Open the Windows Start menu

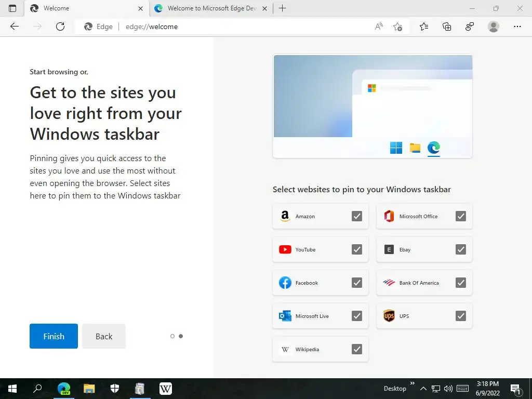(12, 389)
